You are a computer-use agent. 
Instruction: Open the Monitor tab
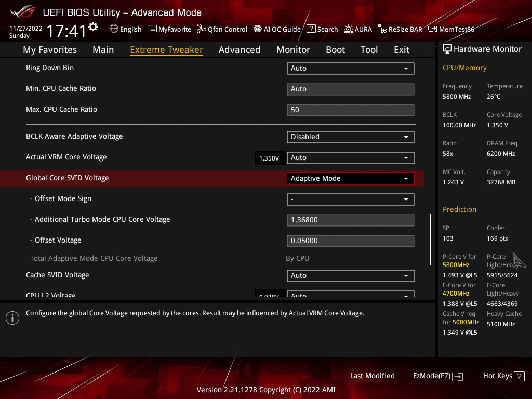click(x=293, y=50)
